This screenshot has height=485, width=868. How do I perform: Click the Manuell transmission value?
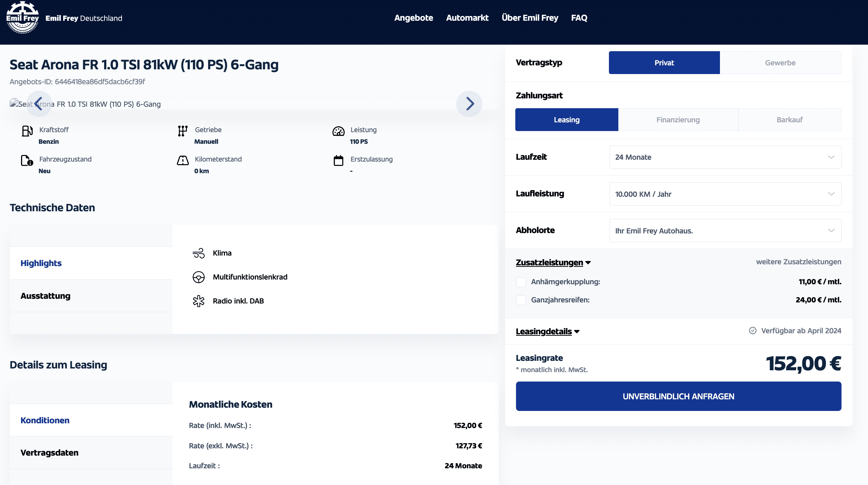(x=206, y=142)
